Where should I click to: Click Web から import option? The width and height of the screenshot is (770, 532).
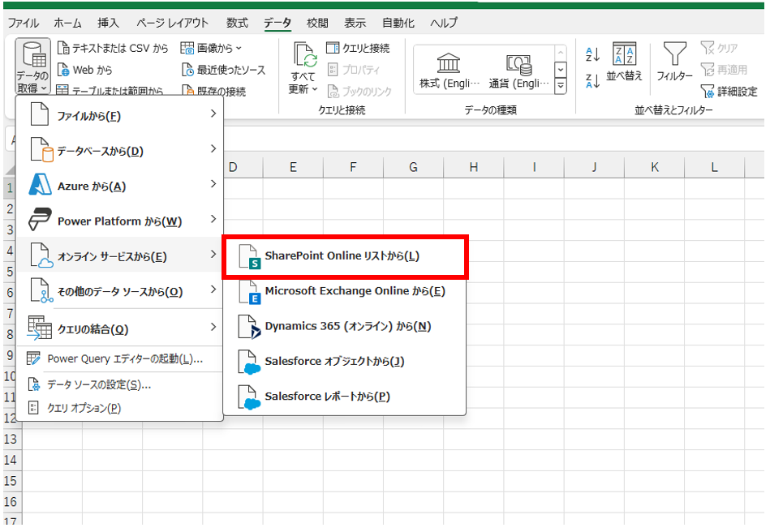click(84, 71)
